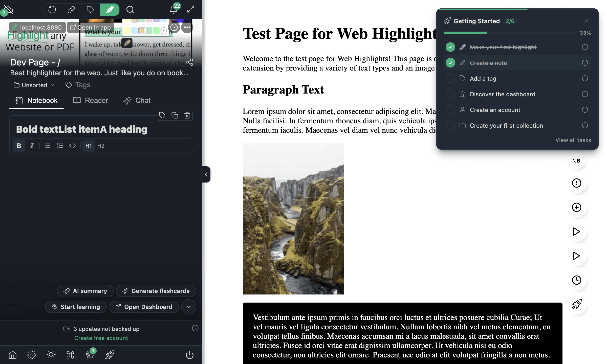This screenshot has width=607, height=364.
Task: Click View all tasks link
Action: pyautogui.click(x=573, y=140)
